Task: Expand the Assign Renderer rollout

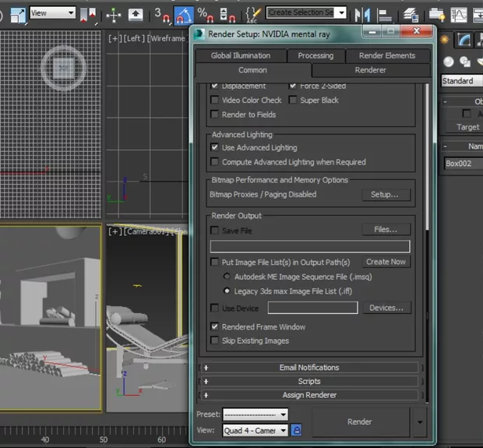Action: tap(309, 395)
